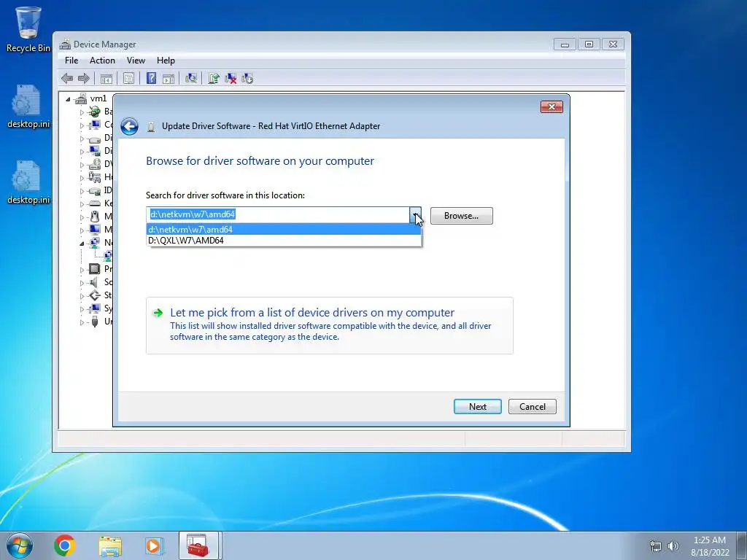This screenshot has width=747, height=560.
Task: Close the Update Driver Software dialog with red X
Action: click(x=551, y=106)
